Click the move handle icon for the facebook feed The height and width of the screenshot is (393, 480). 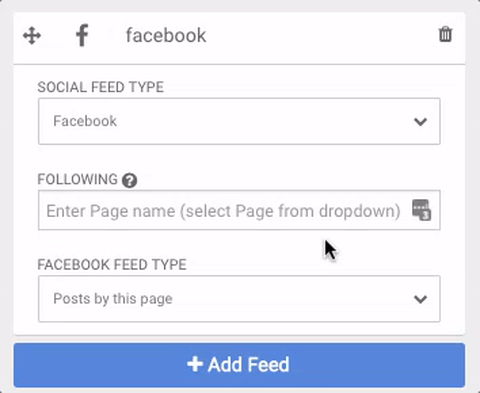tap(32, 36)
